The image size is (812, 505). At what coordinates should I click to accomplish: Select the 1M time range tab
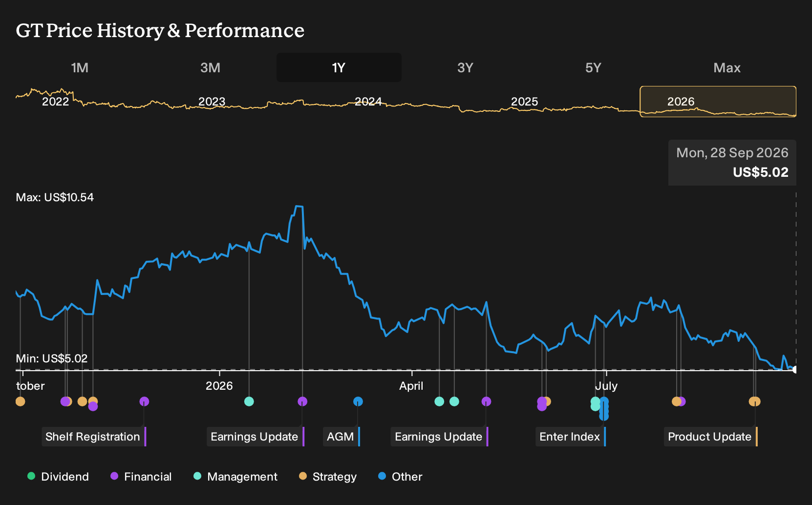point(80,67)
